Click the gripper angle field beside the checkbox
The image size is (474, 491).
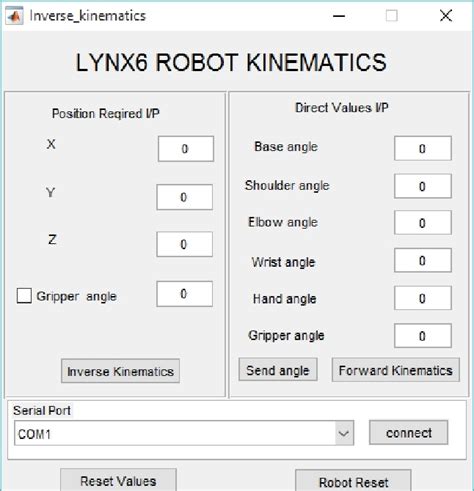click(x=184, y=294)
